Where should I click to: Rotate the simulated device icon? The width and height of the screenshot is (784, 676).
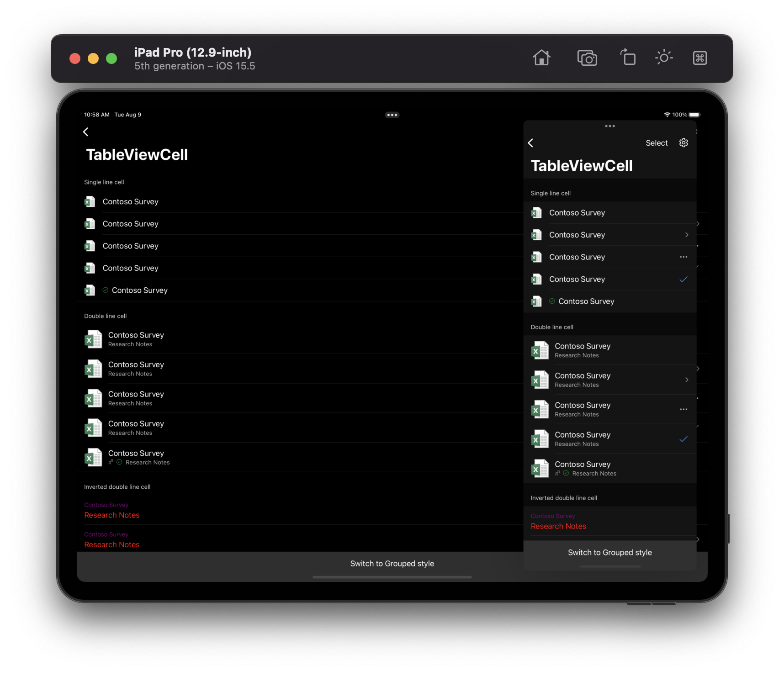628,58
